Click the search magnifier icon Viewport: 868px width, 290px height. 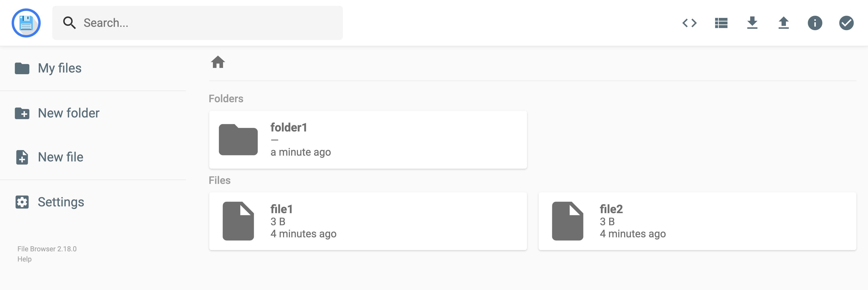pos(70,23)
